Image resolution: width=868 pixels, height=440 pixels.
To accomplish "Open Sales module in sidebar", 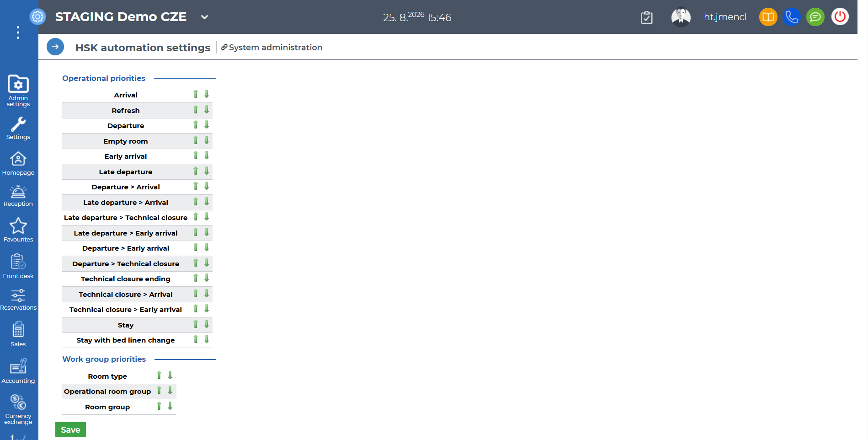I will [x=18, y=334].
